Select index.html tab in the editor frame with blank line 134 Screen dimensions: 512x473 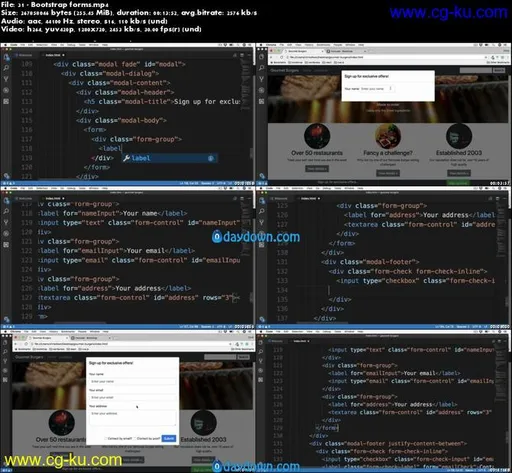coord(309,198)
